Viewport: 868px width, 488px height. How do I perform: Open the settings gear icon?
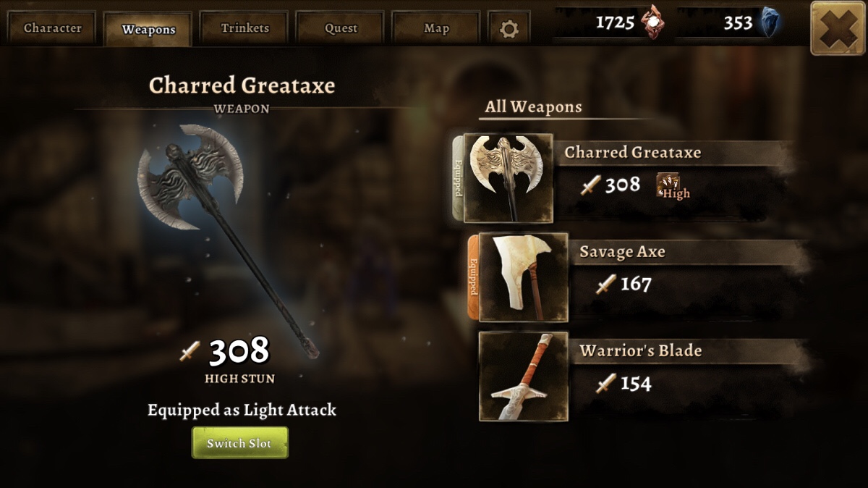(509, 29)
